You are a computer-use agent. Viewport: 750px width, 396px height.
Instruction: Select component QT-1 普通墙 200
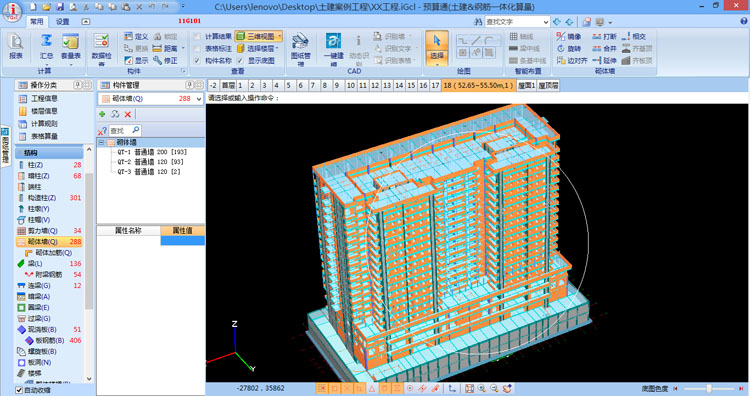[x=152, y=152]
